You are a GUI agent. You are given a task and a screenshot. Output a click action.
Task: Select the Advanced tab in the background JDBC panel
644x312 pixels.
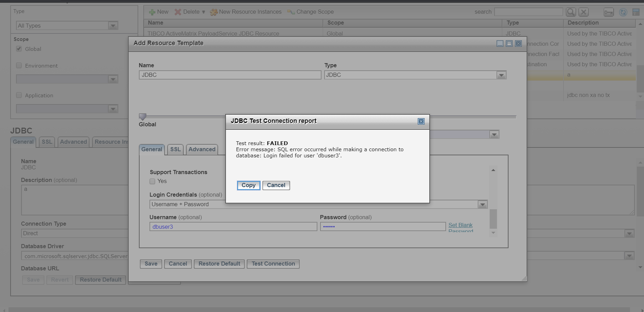[x=73, y=142]
